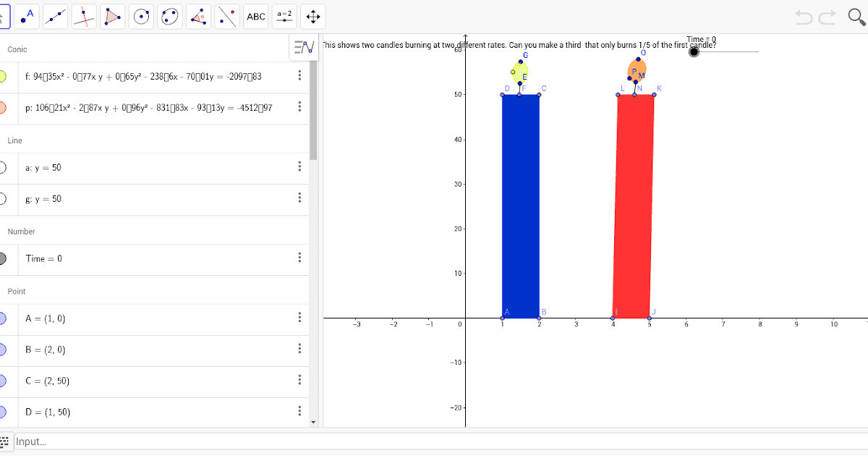This screenshot has width=868, height=456.
Task: Select the Line tool
Action: pos(56,16)
